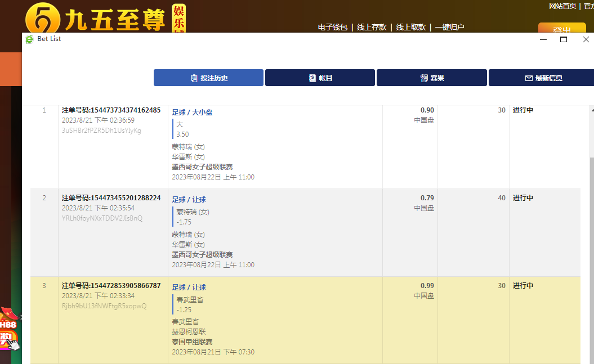Screen dimensions: 594x364
Task: Click the Bet List browser window icon
Action: click(x=29, y=39)
